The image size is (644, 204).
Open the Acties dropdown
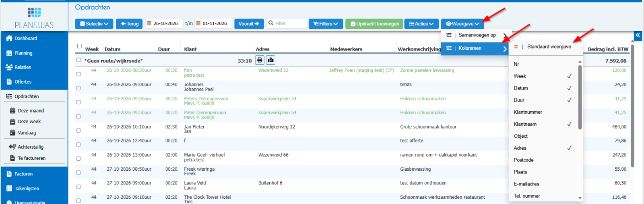(x=421, y=24)
